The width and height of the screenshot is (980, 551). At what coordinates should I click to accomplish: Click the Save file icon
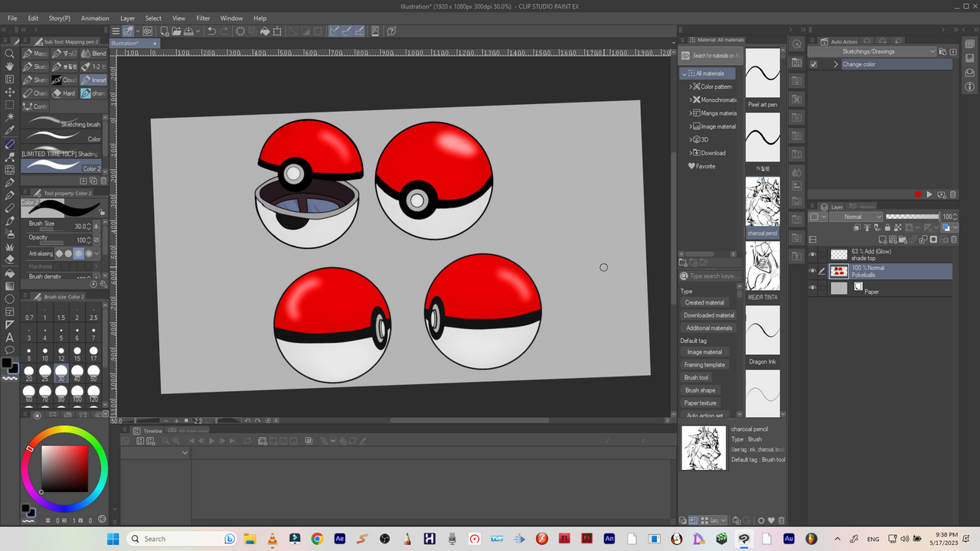click(x=189, y=31)
